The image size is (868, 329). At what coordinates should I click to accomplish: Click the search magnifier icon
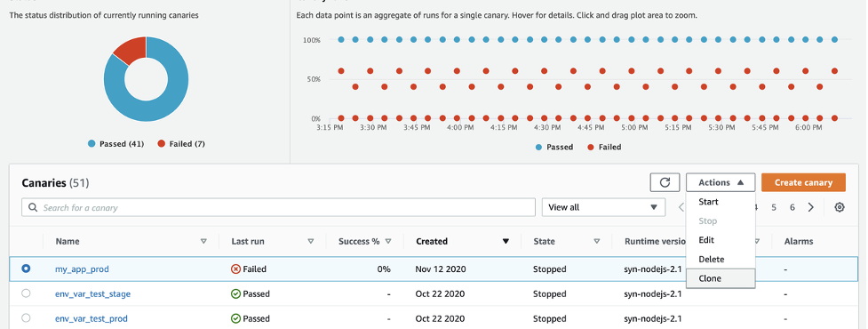tap(33, 208)
